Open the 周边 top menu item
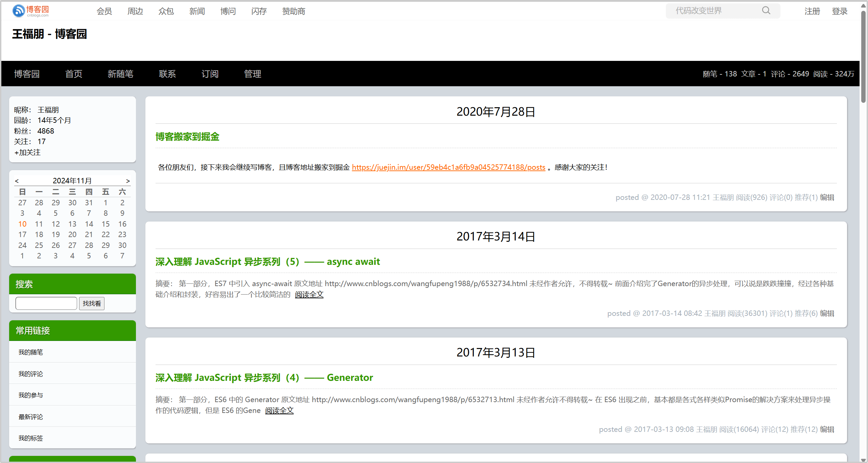The width and height of the screenshot is (868, 463). (x=135, y=11)
